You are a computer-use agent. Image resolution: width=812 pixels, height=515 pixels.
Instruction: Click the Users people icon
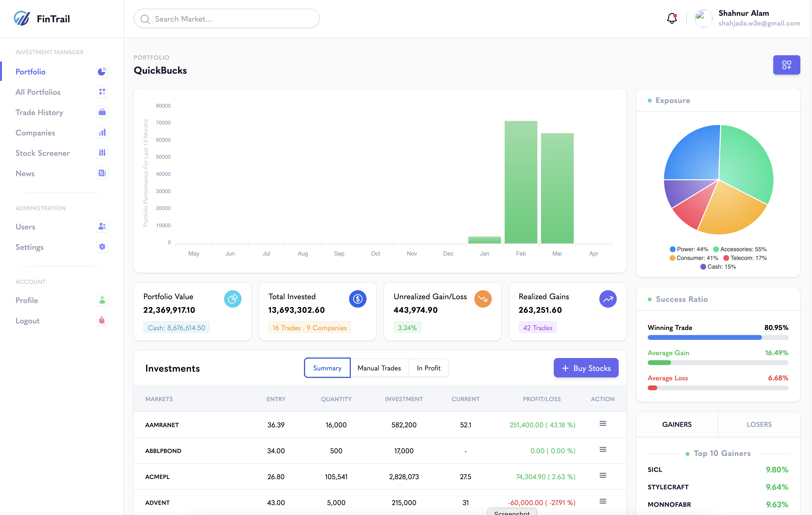(x=102, y=226)
